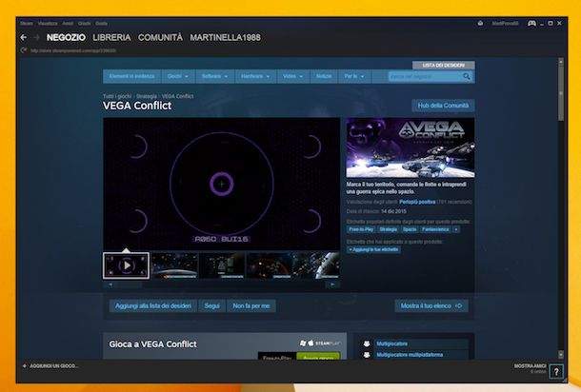
Task: Click Tutti i giochi breadcrumb
Action: (x=117, y=96)
